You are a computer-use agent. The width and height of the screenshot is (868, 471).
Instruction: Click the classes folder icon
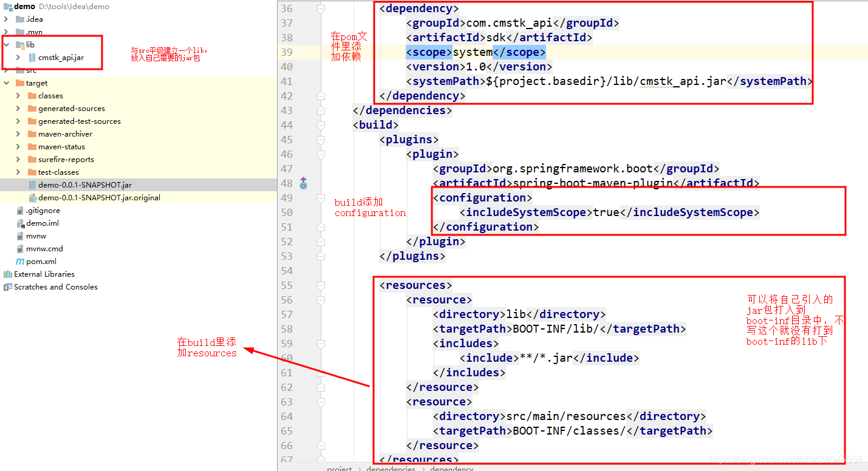[32, 96]
